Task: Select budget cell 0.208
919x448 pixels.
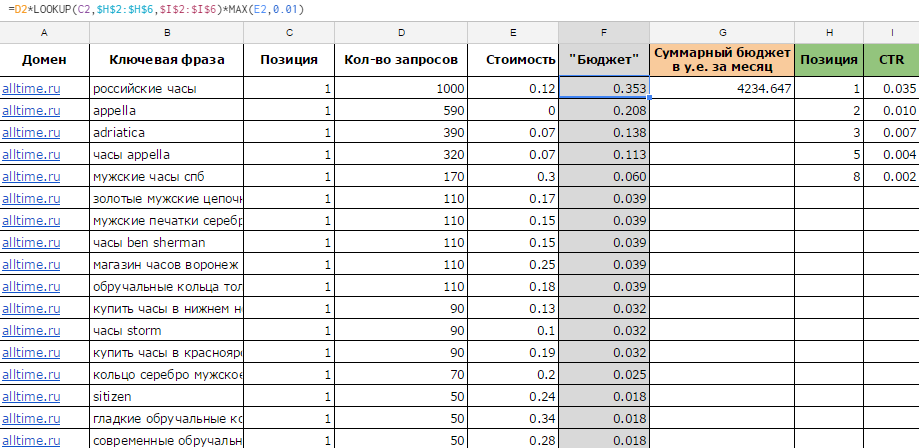Action: [x=604, y=110]
